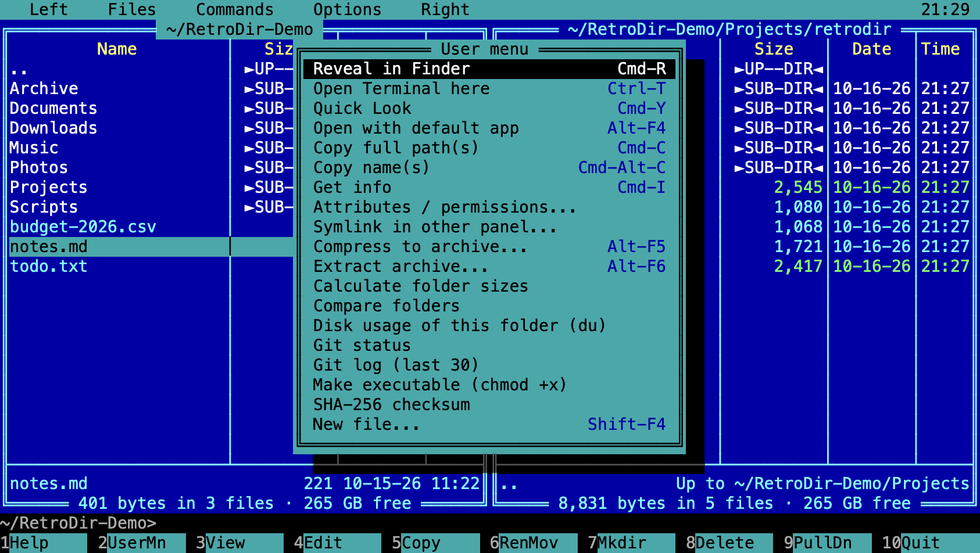The image size is (980, 553).
Task: Click the 2UserMn function key button
Action: pos(141,543)
